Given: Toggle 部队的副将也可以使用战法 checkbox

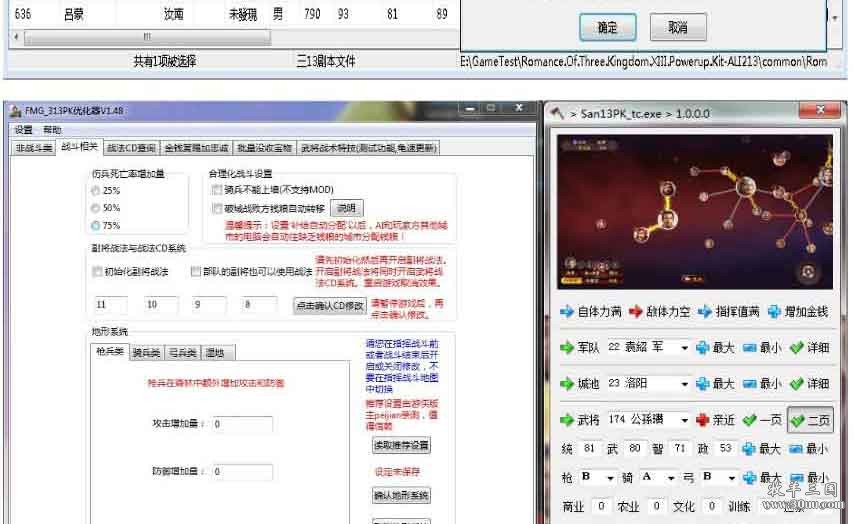Looking at the screenshot, I should pos(196,271).
